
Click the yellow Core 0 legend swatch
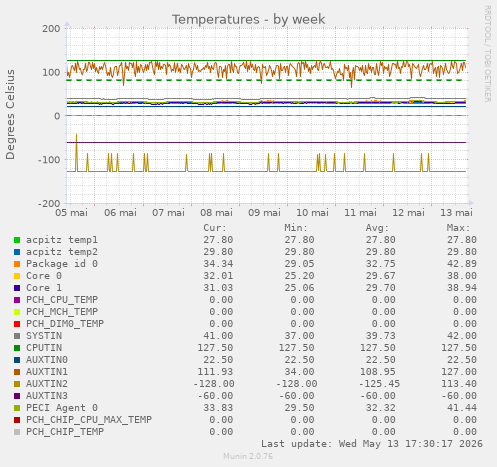[17, 276]
